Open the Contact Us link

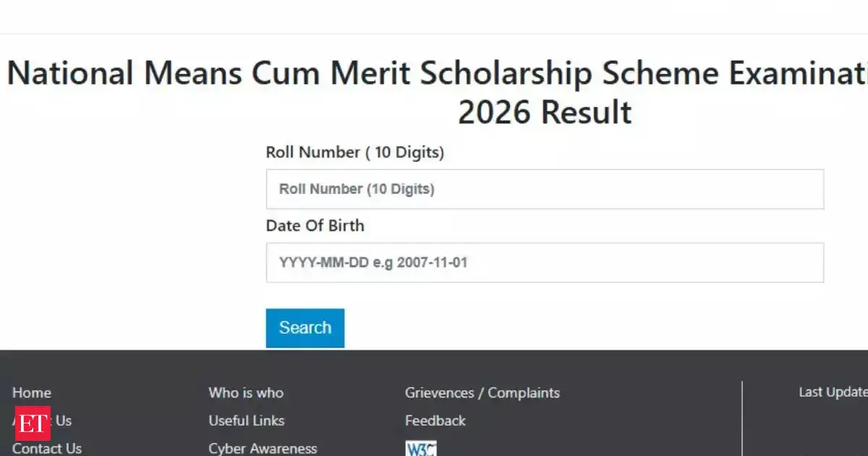tap(47, 448)
